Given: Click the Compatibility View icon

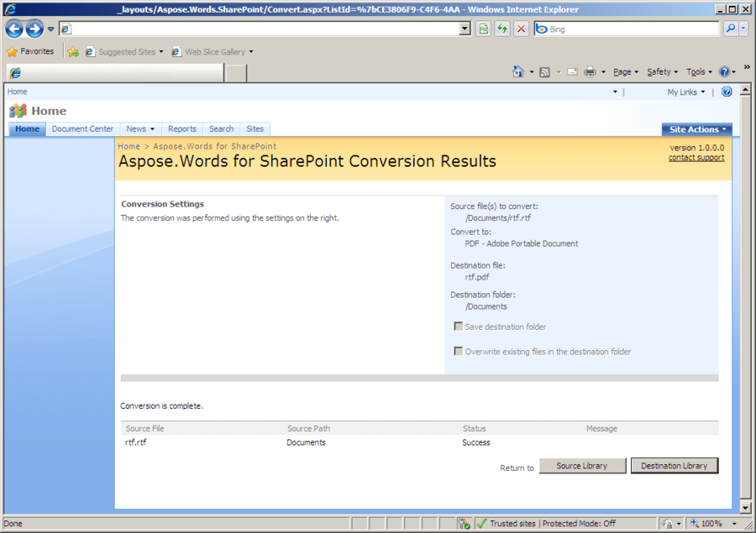Looking at the screenshot, I should pyautogui.click(x=484, y=29).
